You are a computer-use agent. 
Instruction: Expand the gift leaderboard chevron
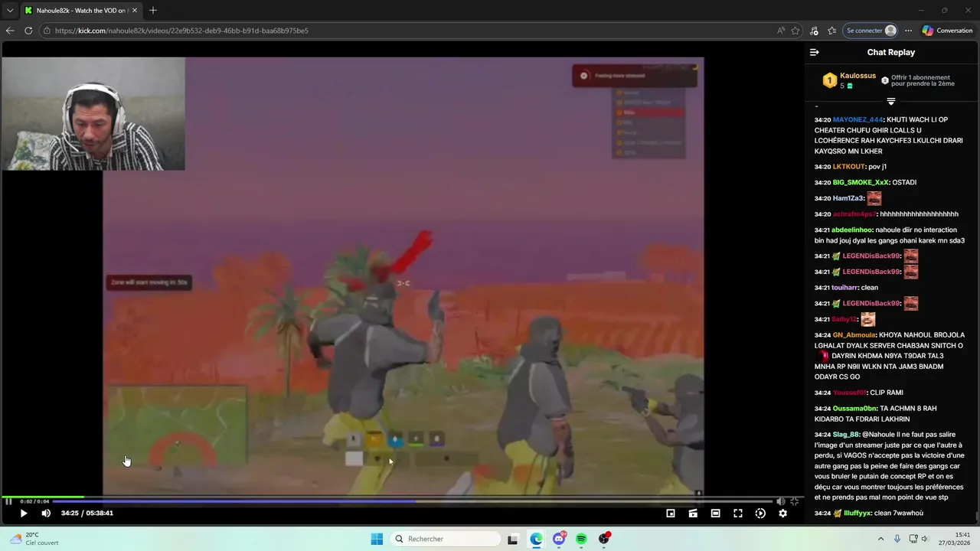pyautogui.click(x=890, y=101)
